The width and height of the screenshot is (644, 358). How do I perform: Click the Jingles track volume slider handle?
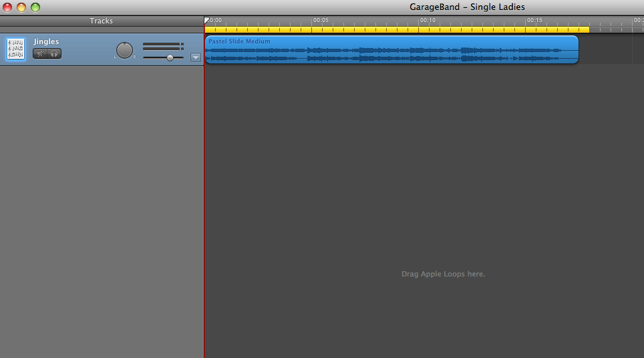click(170, 58)
